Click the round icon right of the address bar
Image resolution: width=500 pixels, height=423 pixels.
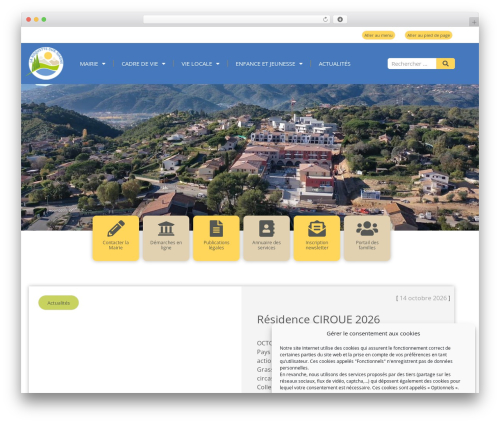(x=340, y=19)
